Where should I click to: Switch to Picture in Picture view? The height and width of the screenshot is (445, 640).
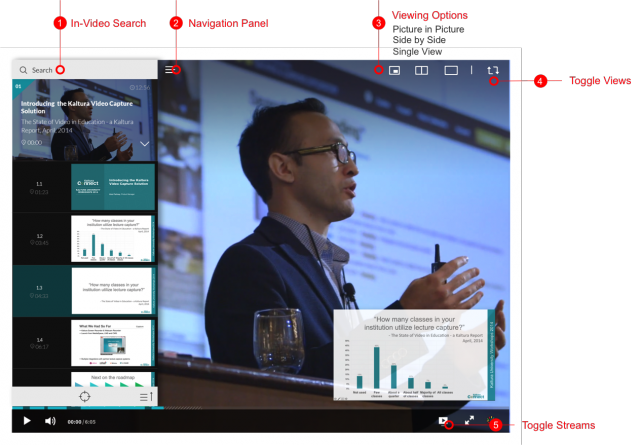coord(394,71)
